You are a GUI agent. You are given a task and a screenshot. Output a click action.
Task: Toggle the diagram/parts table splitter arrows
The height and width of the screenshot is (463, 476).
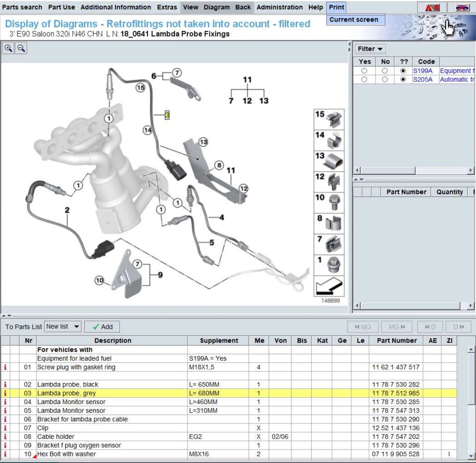click(x=7, y=316)
